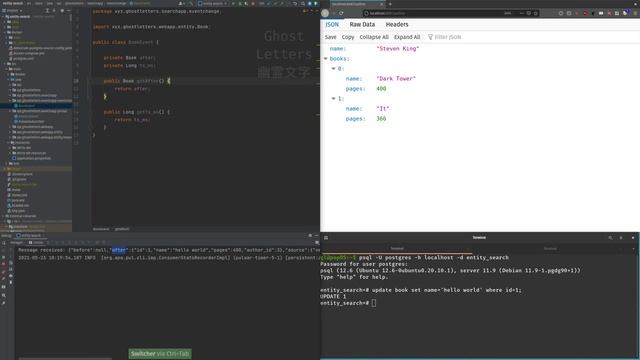Click the Save button in JSON viewer
640x360 pixels.
click(330, 37)
